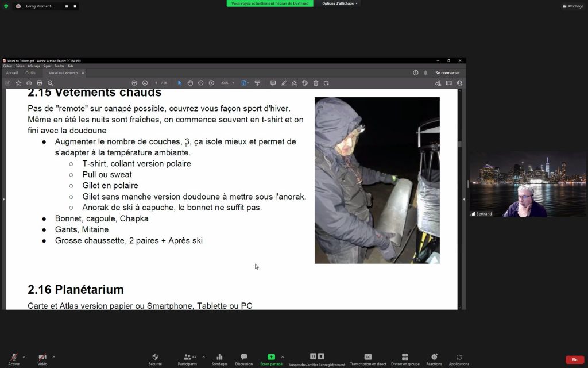This screenshot has height=368, width=588.
Task: Click the stamp tool icon
Action: (305, 83)
